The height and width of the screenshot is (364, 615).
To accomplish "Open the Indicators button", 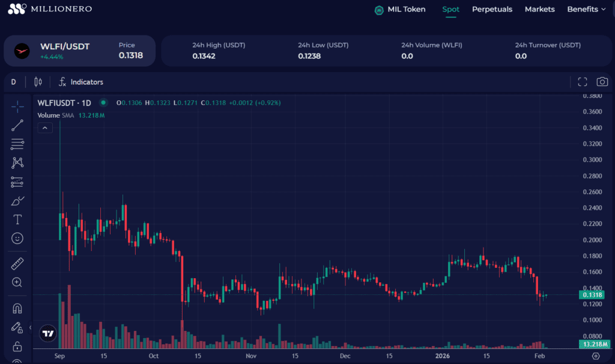I will pos(80,82).
